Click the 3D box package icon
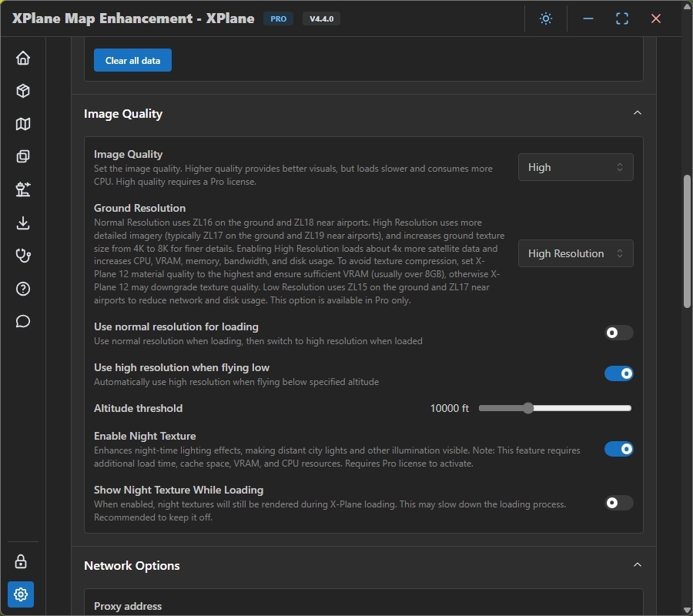Viewport: 693px width, 616px height. click(23, 91)
